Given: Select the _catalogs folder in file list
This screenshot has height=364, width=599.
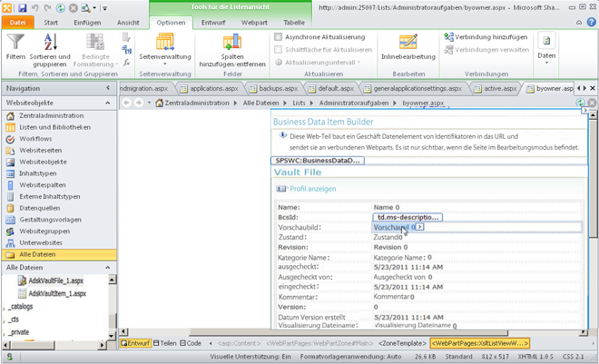Looking at the screenshot, I should click(x=21, y=306).
